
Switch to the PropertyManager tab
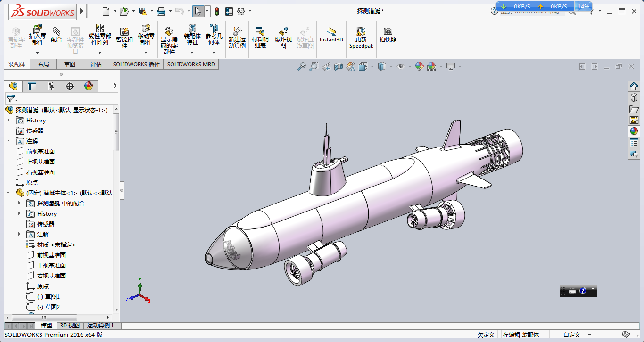(x=32, y=86)
